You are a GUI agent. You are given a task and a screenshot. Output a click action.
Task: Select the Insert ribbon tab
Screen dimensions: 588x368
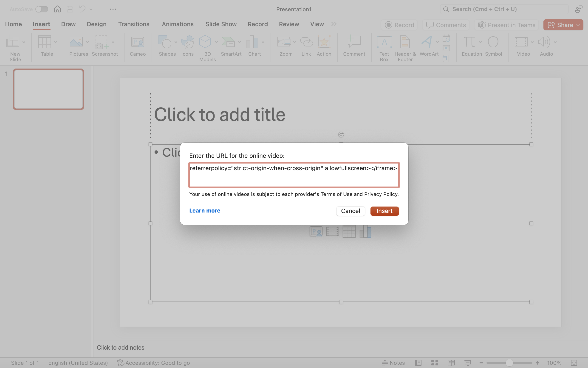(x=41, y=24)
